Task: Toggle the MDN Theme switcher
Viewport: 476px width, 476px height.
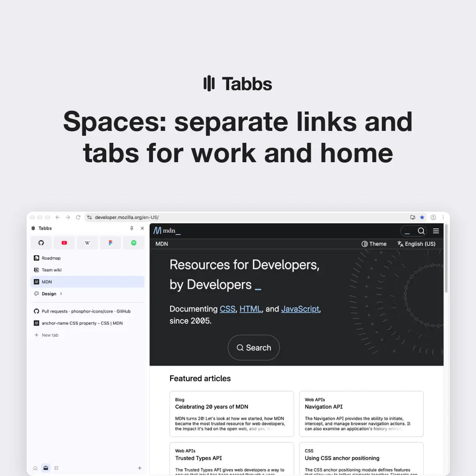Action: pyautogui.click(x=374, y=244)
